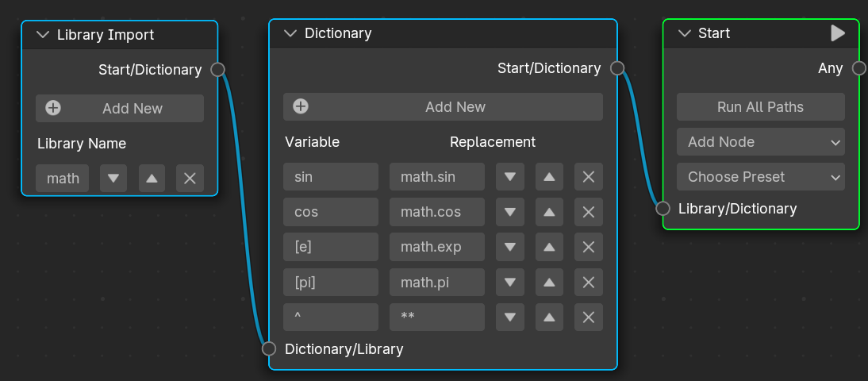The height and width of the screenshot is (381, 868).
Task: Remove the sin dictionary entry
Action: 589,177
